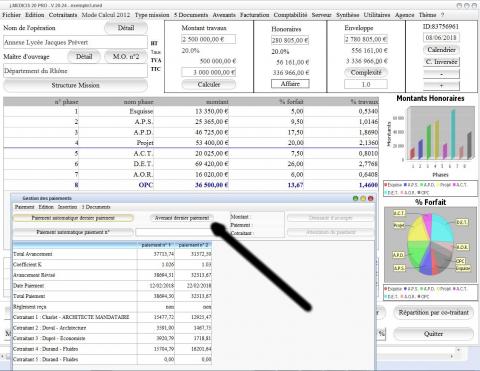Screen dimensions: 480x371
Task: Open Paiement menu in Gestion des paiements
Action: point(24,207)
